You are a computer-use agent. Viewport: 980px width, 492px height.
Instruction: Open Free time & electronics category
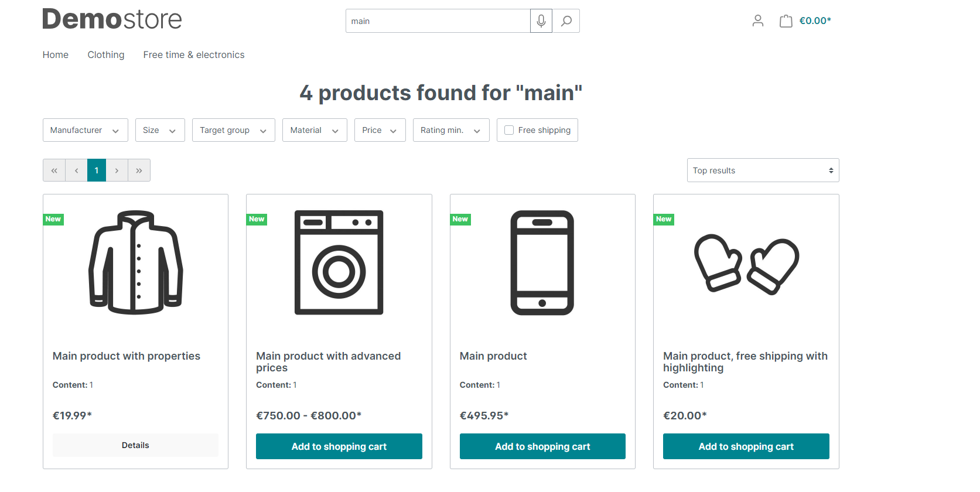point(193,54)
